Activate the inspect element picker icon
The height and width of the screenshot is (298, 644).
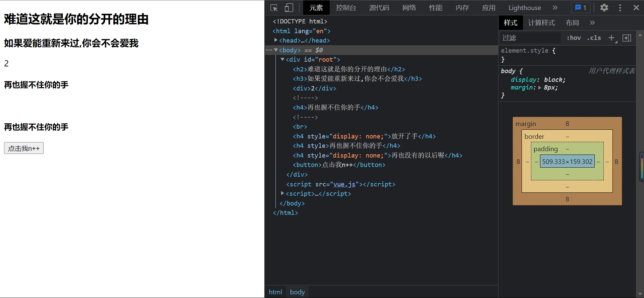click(274, 8)
